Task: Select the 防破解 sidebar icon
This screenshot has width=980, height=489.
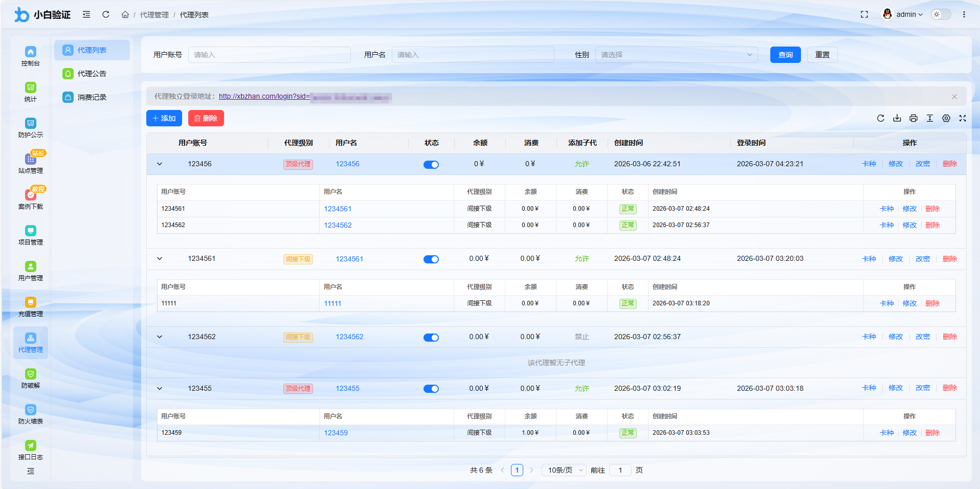Action: [x=31, y=377]
